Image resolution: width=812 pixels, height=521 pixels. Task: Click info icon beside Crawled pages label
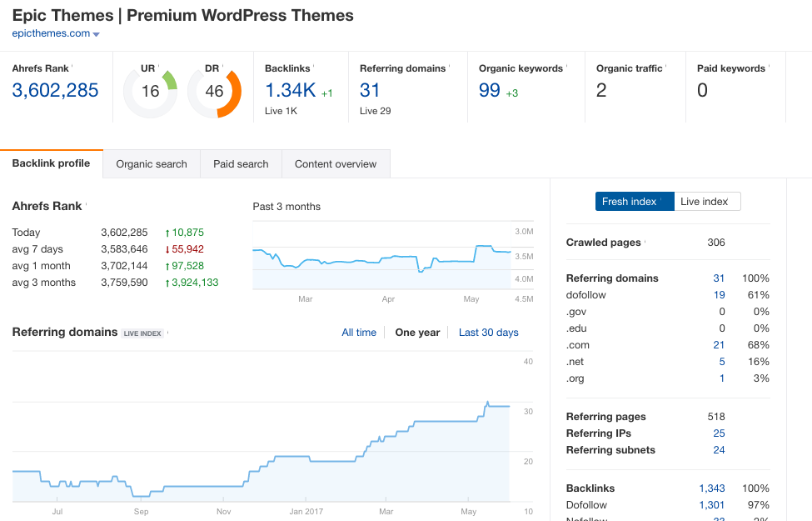[645, 241]
